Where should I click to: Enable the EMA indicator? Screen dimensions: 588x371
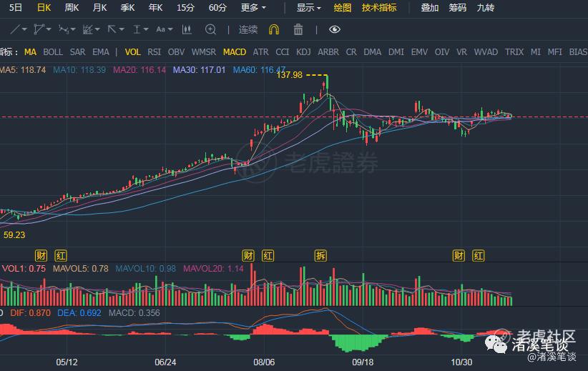[x=101, y=52]
